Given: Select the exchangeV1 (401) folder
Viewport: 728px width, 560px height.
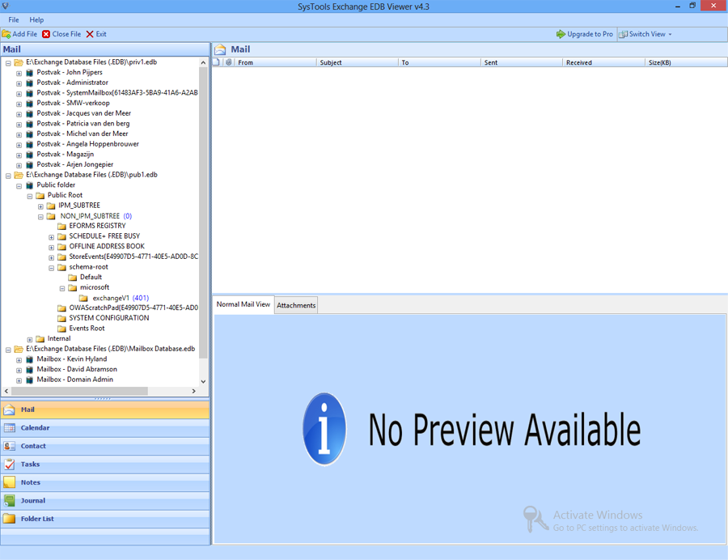Looking at the screenshot, I should (121, 298).
